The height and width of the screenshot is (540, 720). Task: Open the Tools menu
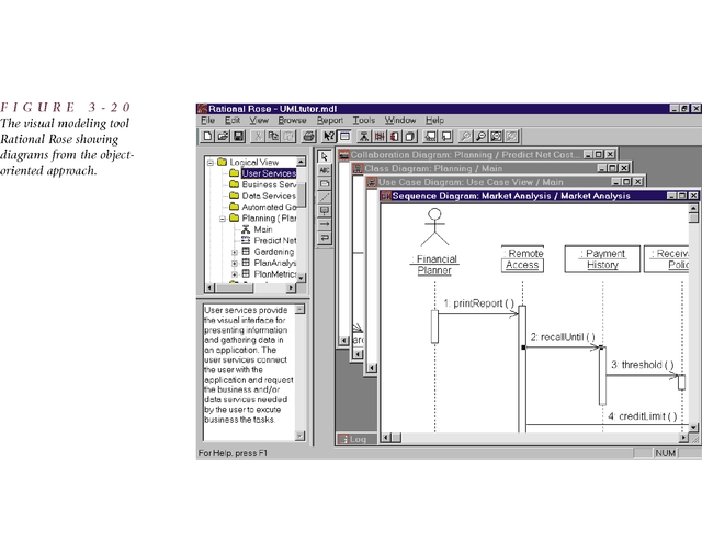click(x=364, y=120)
